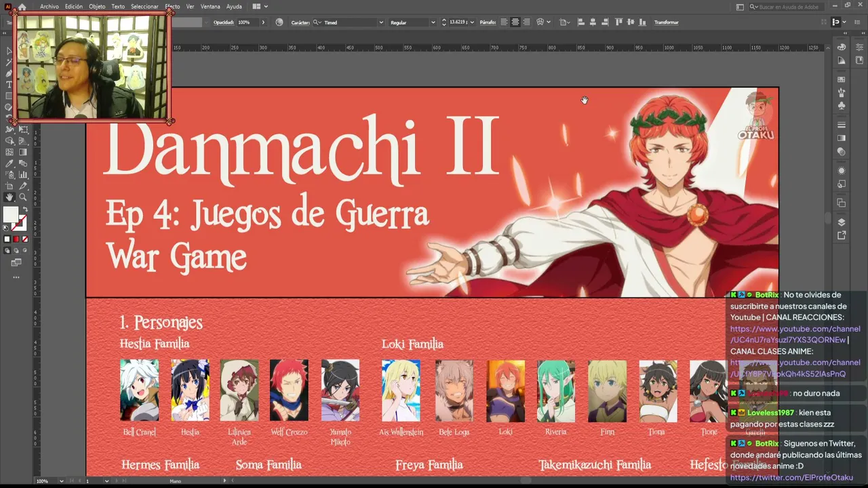Select the Zoom tool

tap(23, 197)
